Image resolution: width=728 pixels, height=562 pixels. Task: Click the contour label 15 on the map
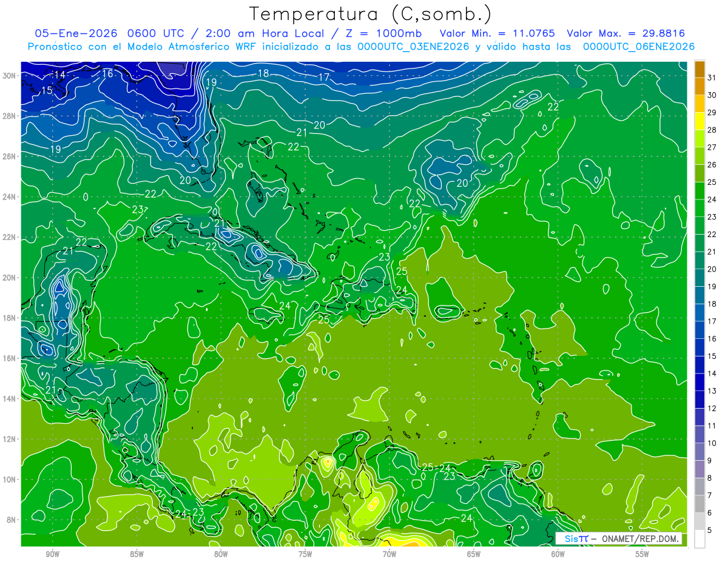pos(47,90)
